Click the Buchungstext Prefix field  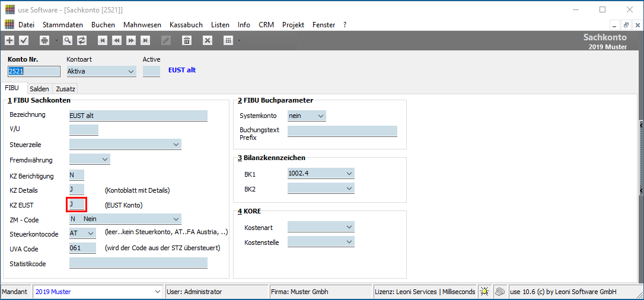pyautogui.click(x=343, y=131)
